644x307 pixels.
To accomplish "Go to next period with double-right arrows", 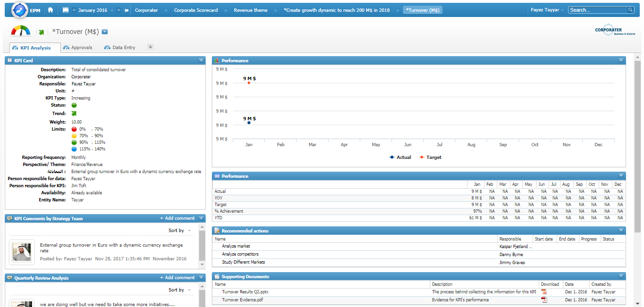I will [x=119, y=10].
